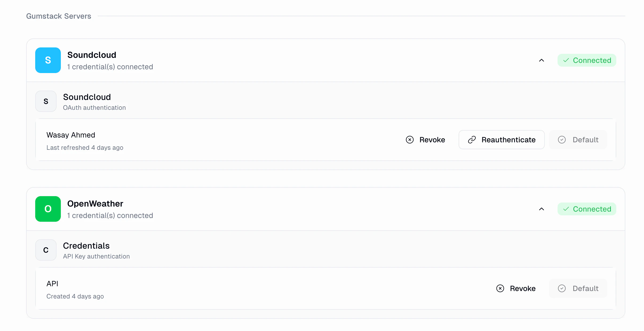Screen dimensions: 644x331
Task: Click the Credentials API Key icon
Action: pos(46,250)
